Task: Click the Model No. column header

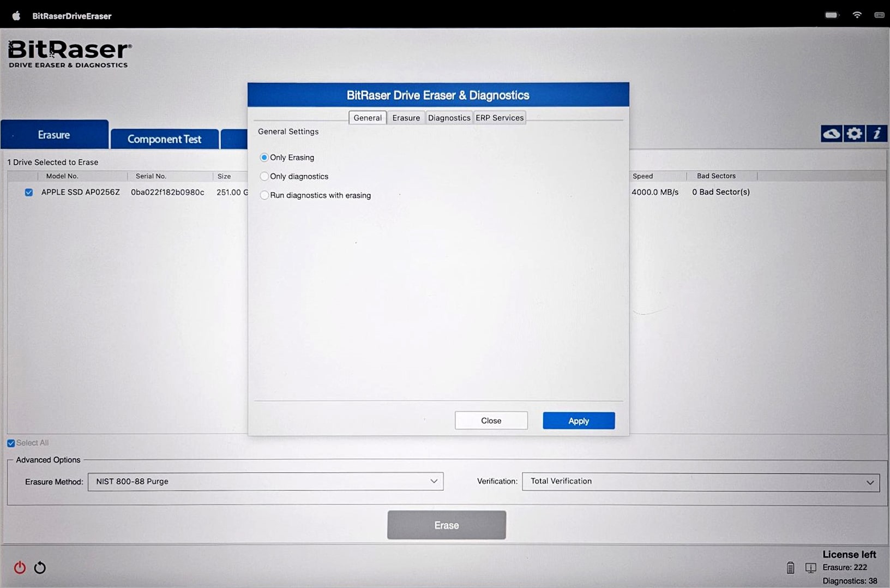Action: [x=62, y=176]
